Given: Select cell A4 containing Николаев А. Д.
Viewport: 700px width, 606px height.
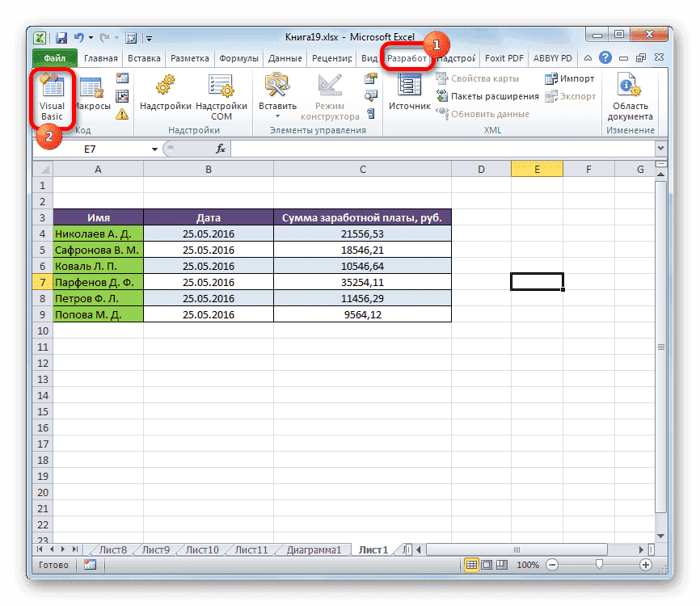Looking at the screenshot, I should 98,234.
